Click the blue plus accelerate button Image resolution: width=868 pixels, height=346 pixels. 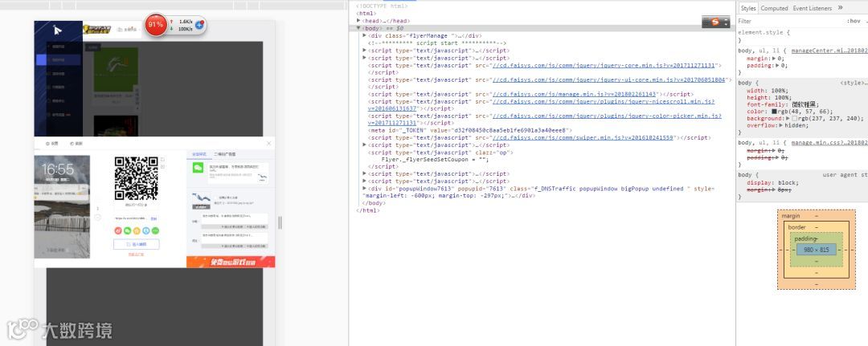coord(200,25)
